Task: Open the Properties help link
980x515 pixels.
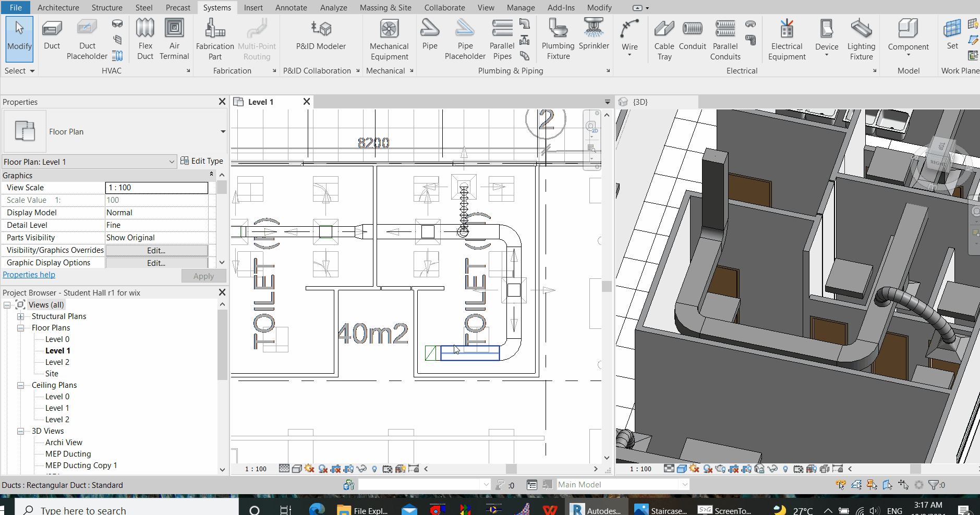Action: [x=29, y=275]
